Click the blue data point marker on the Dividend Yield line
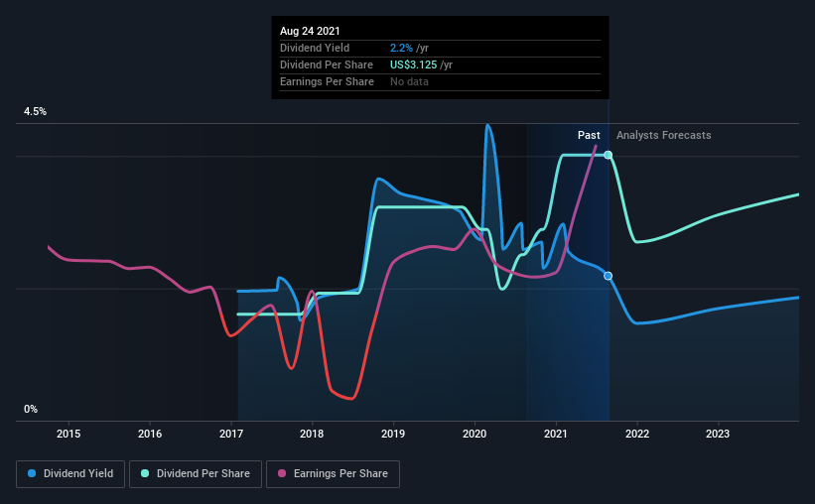This screenshot has width=815, height=504. 609,276
